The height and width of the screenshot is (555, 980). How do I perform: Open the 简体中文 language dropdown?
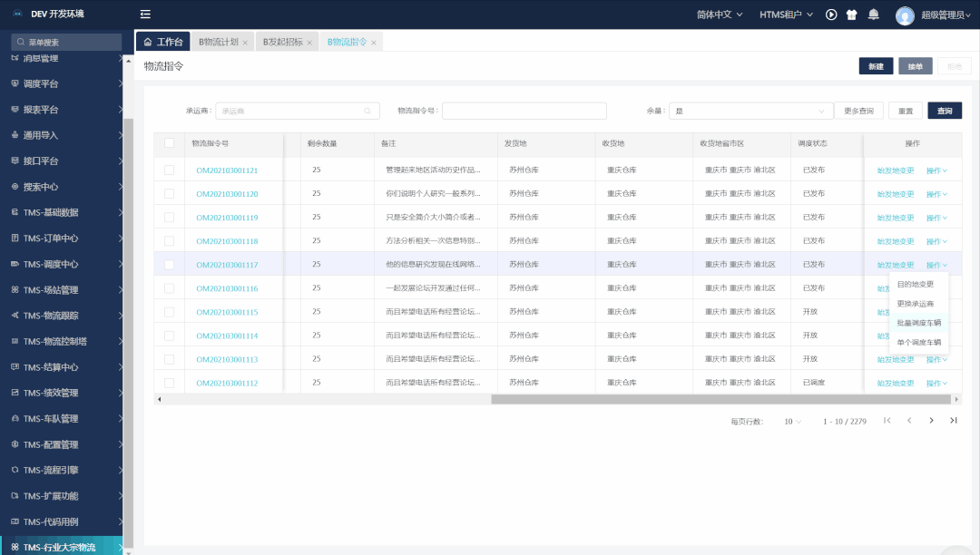[719, 15]
